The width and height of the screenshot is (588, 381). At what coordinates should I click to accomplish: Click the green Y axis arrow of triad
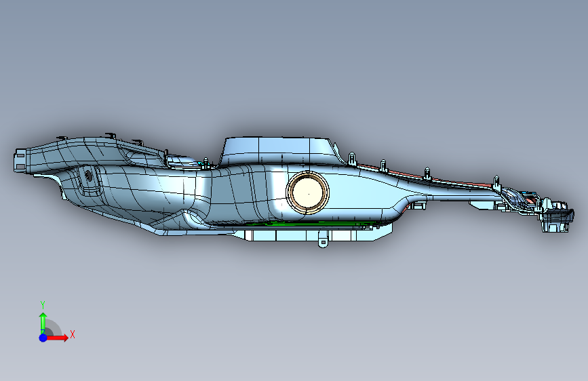point(43,323)
